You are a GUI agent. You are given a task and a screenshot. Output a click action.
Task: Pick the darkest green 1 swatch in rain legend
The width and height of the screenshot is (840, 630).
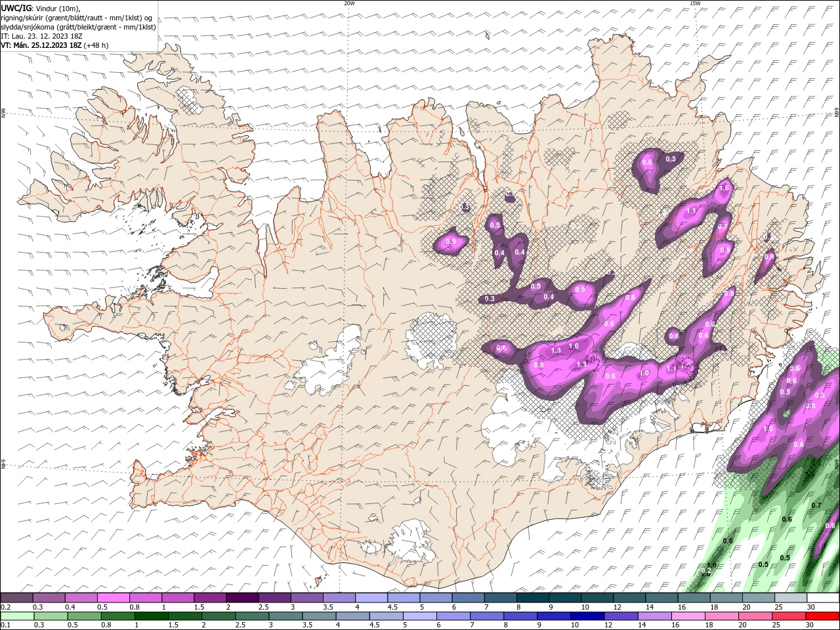[x=151, y=616]
